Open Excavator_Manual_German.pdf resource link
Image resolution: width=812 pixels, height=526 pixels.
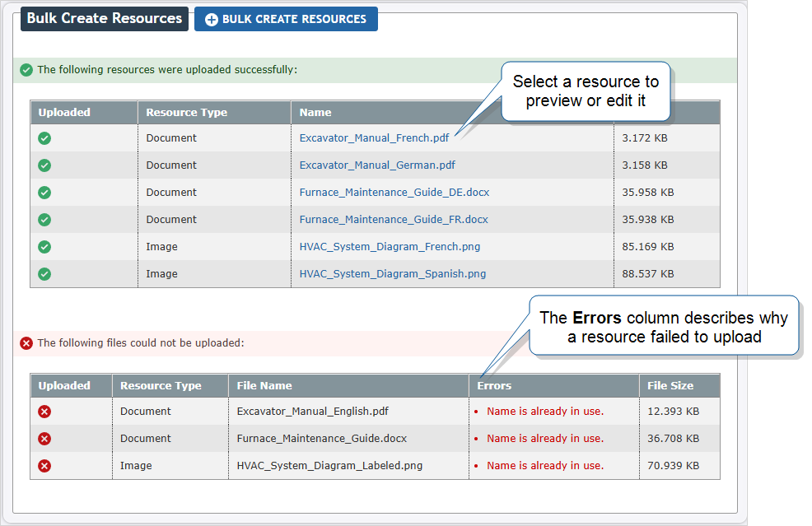(377, 165)
